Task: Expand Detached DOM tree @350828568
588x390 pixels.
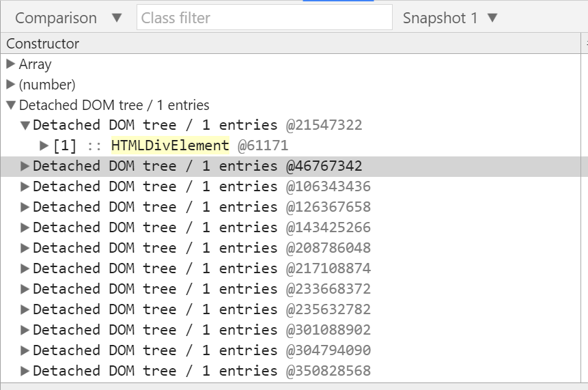Action: pyautogui.click(x=25, y=371)
